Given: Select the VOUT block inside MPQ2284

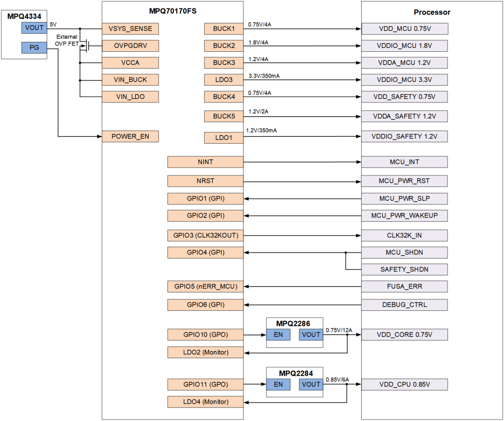Looking at the screenshot, I should (x=311, y=385).
